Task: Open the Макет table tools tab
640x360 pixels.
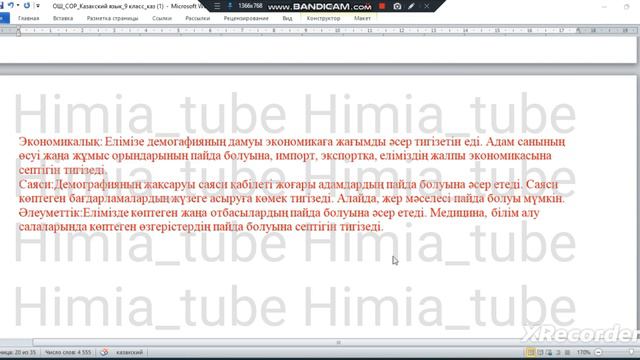Action: [x=362, y=18]
